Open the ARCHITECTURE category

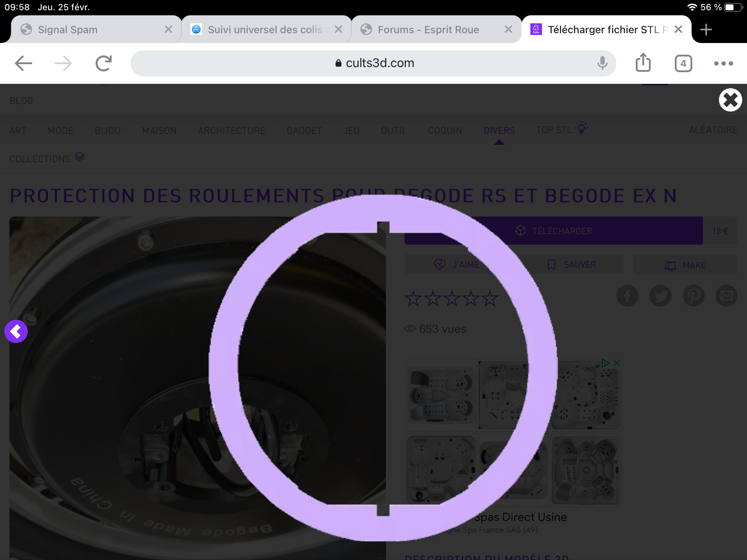pos(232,131)
